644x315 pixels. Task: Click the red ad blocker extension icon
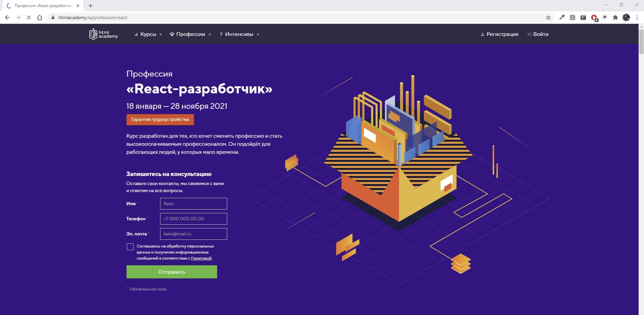click(594, 18)
